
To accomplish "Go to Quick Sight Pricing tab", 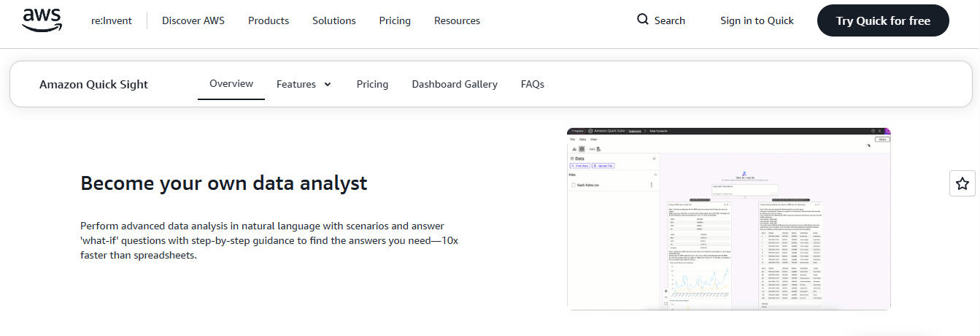I will point(372,84).
